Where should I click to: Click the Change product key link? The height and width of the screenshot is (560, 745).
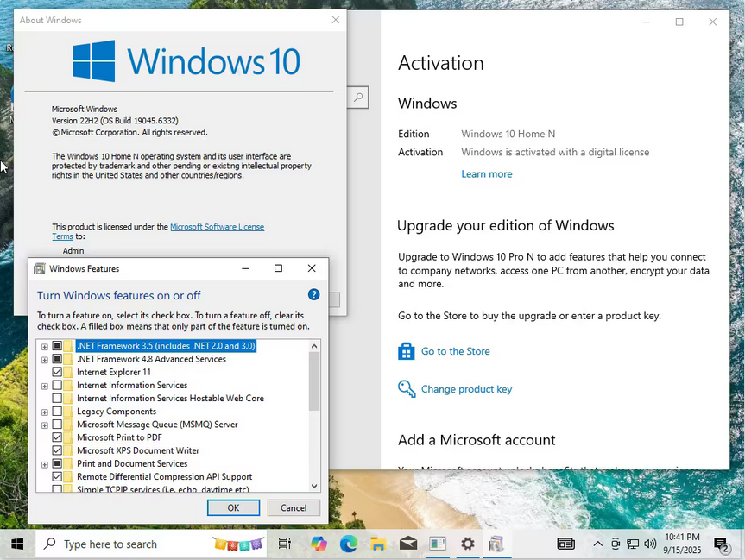point(466,389)
